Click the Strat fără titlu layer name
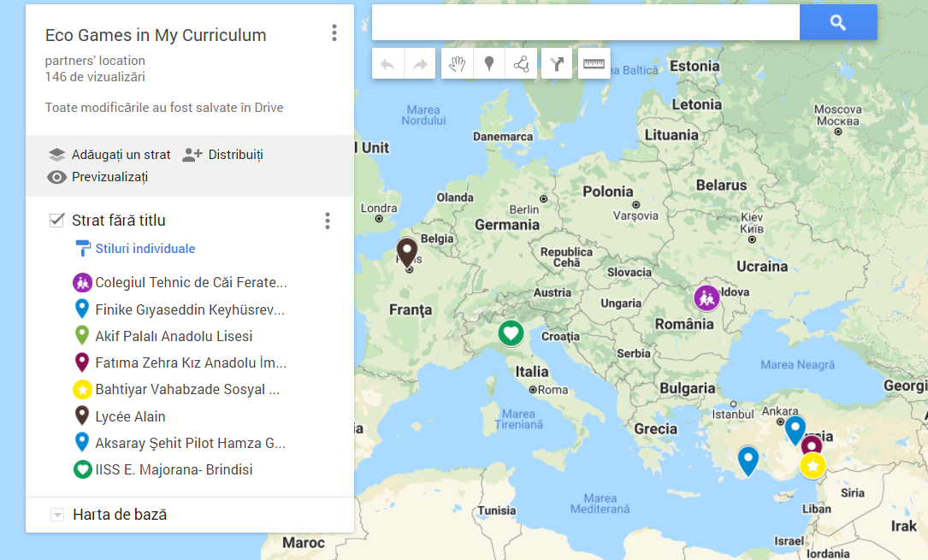928x560 pixels. (x=118, y=221)
